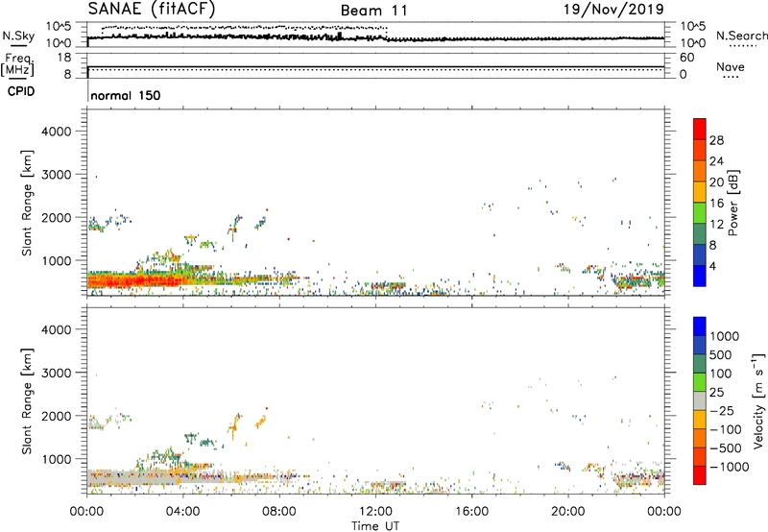The width and height of the screenshot is (768, 532).
Task: Click the 4000 tick in power panel
Action: pos(57,132)
